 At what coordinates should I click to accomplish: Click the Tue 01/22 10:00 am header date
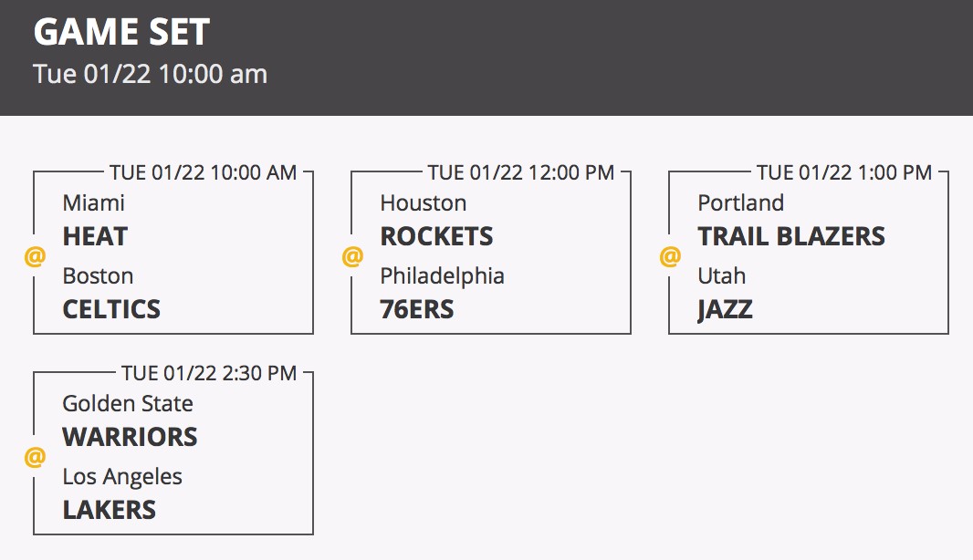point(151,74)
